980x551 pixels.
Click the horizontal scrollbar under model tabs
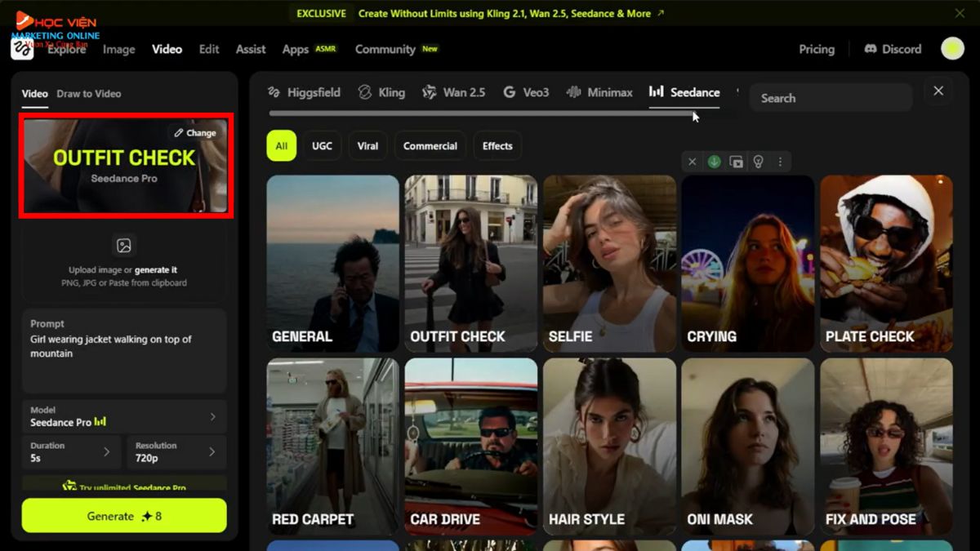click(482, 113)
